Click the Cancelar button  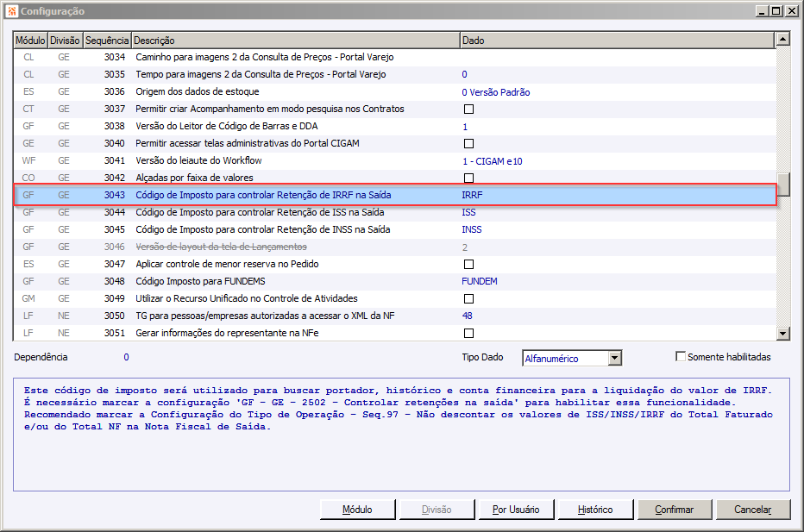pyautogui.click(x=753, y=510)
